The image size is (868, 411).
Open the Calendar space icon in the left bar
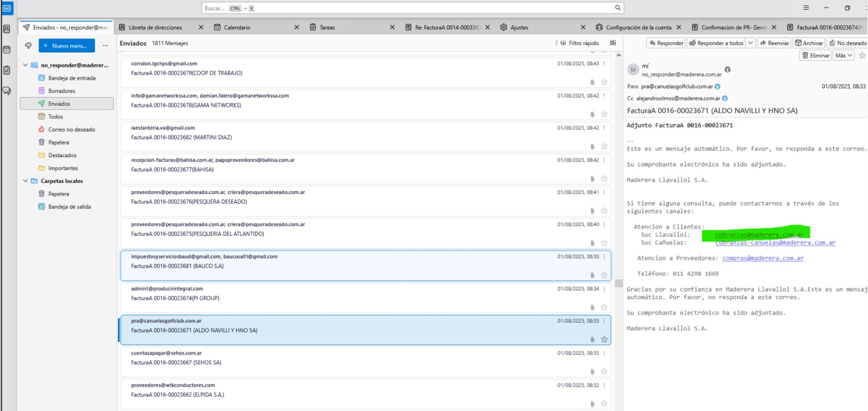[x=7, y=50]
